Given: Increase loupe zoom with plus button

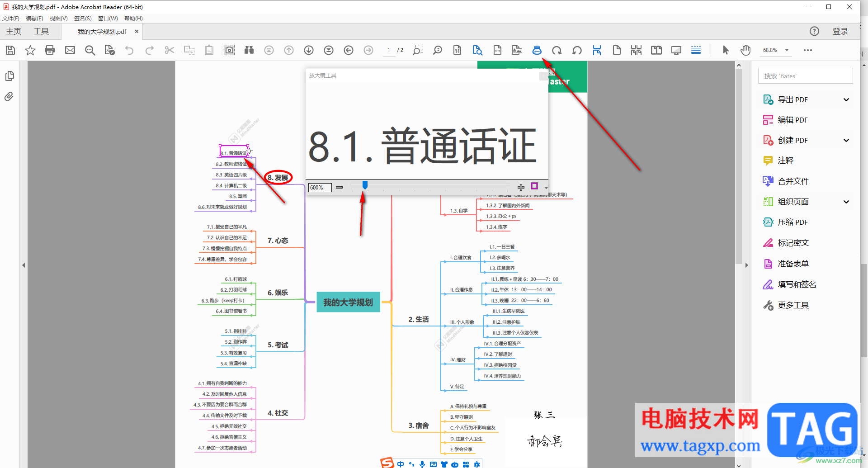Looking at the screenshot, I should [521, 187].
